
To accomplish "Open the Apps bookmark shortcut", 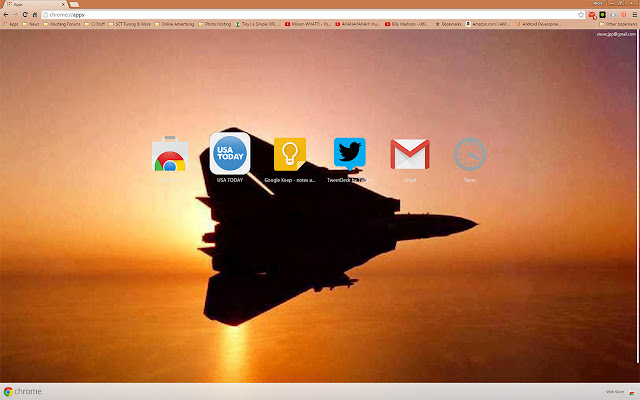I will 11,24.
